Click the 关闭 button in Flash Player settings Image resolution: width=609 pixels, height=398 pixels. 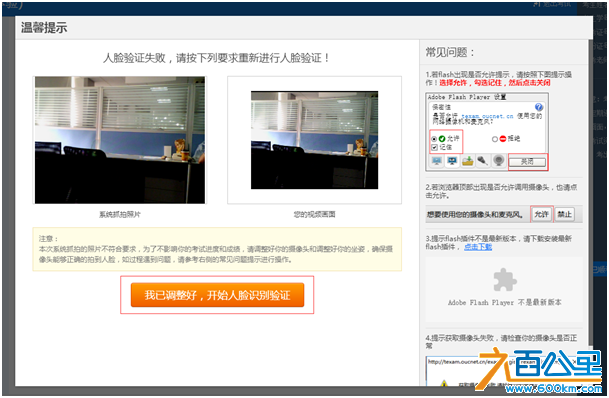(527, 162)
